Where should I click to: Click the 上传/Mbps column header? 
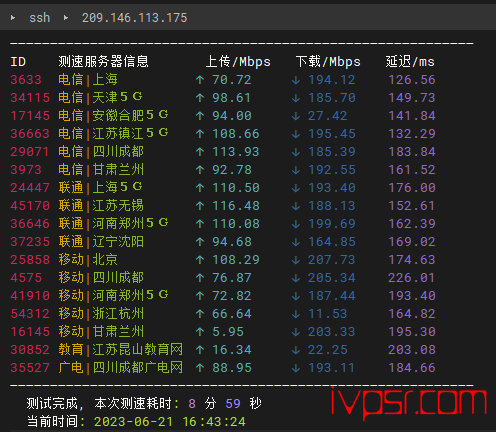pyautogui.click(x=238, y=62)
